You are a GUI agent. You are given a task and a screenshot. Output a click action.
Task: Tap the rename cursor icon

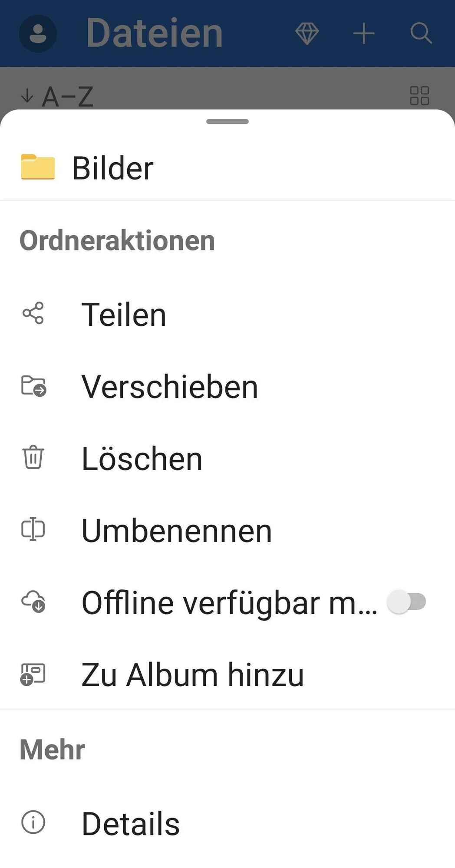(33, 529)
